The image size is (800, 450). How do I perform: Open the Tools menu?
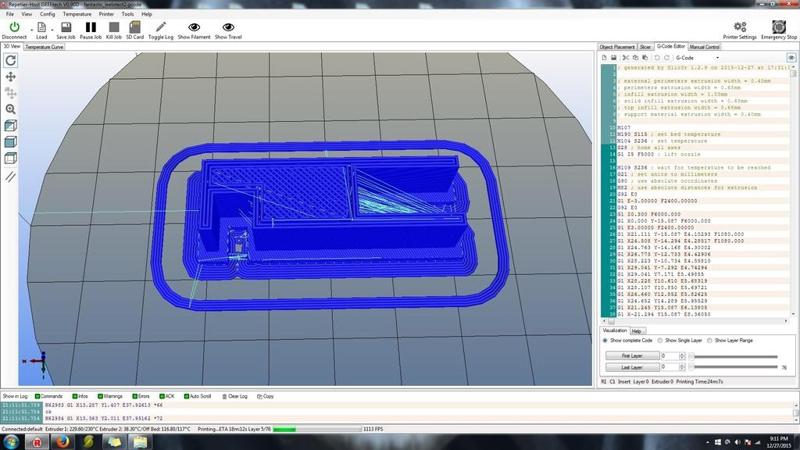pos(128,14)
